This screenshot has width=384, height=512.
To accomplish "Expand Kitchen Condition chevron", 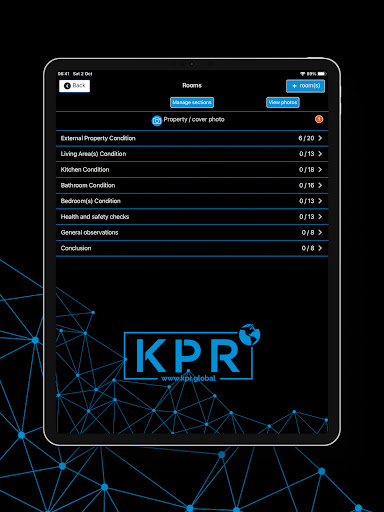I will (320, 169).
